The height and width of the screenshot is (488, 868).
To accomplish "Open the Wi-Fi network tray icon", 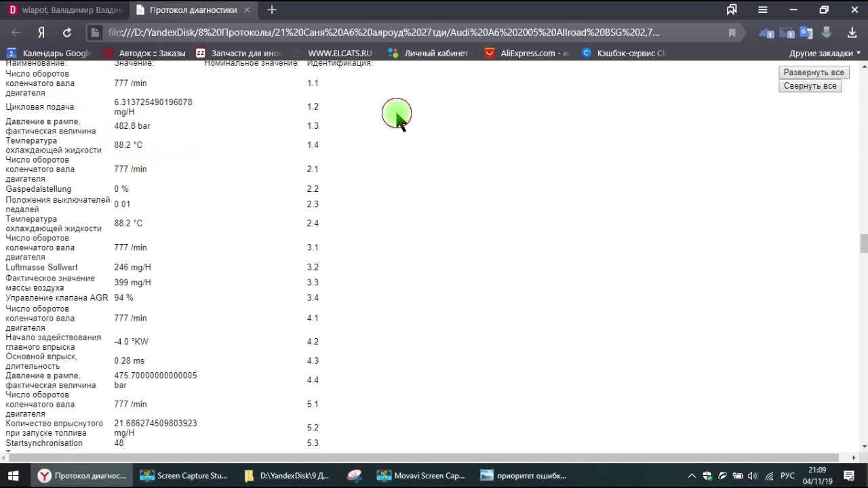I will (768, 476).
